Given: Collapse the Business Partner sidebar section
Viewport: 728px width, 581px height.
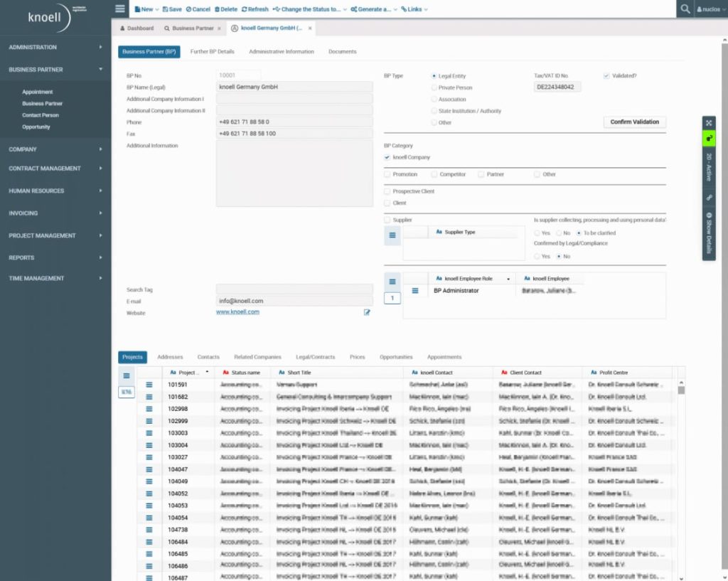Looking at the screenshot, I should click(55, 69).
